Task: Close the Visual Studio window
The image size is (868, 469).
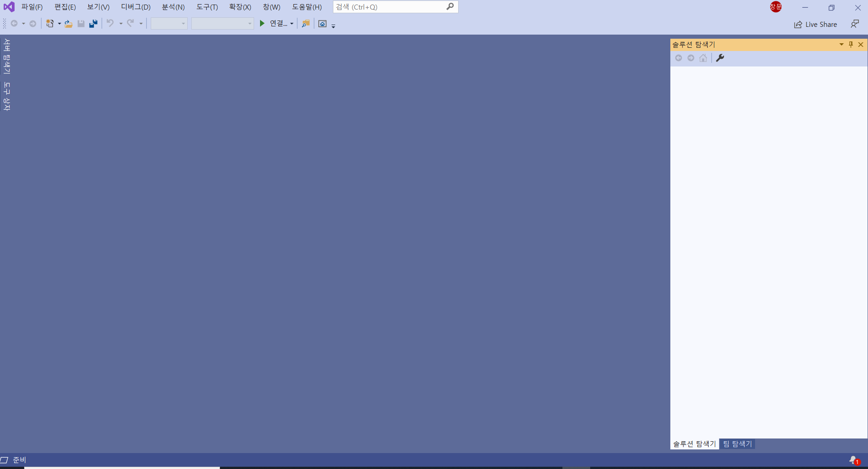Action: [x=858, y=7]
